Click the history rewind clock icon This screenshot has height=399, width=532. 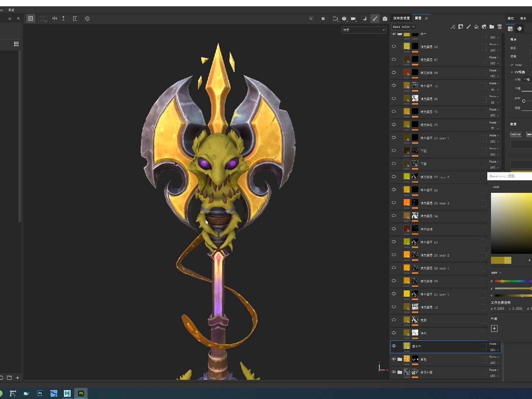[x=87, y=18]
